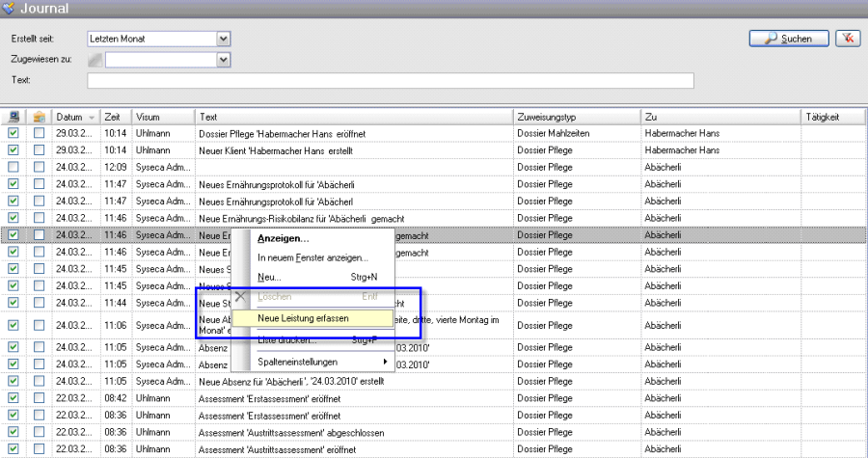The width and height of the screenshot is (868, 458).
Task: Select Anzeigen... from the context menu
Action: [284, 238]
